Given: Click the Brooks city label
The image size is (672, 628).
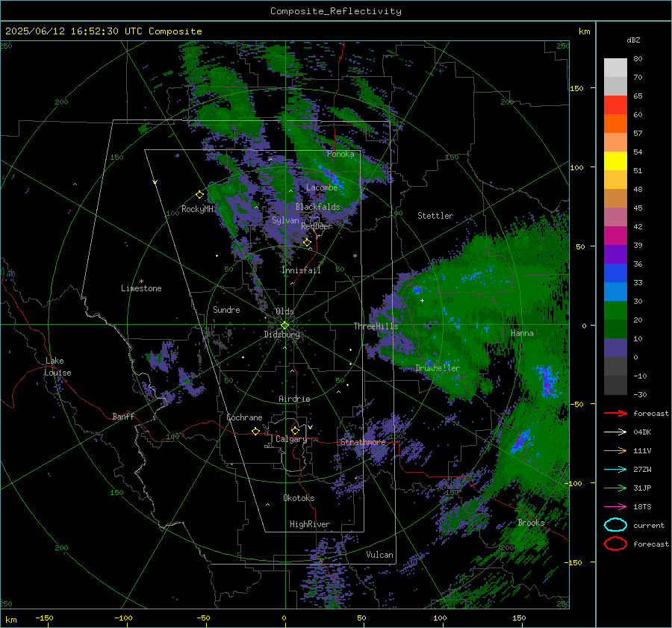Looking at the screenshot, I should coord(531,523).
